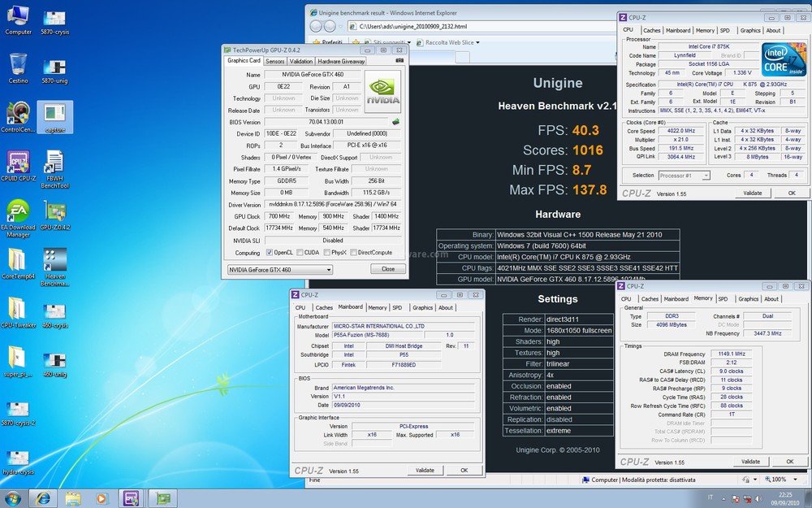Open Caches tab in the top-right CPU-Z window

[x=651, y=31]
